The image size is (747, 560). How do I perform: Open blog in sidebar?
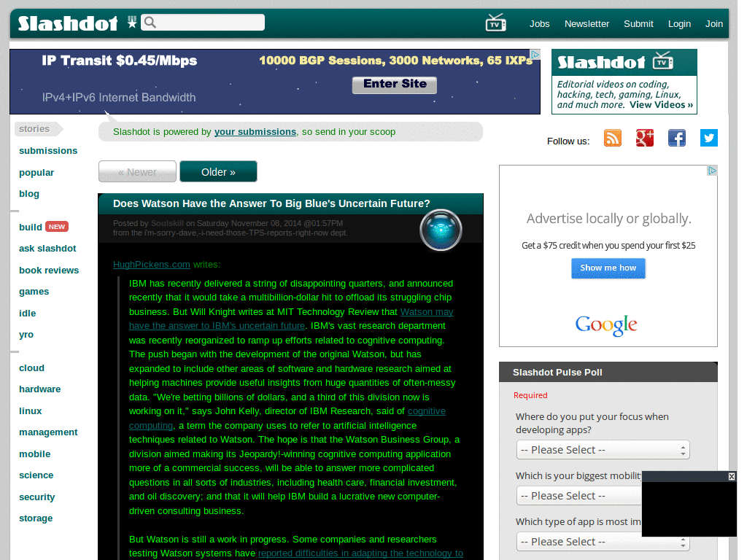pos(29,194)
